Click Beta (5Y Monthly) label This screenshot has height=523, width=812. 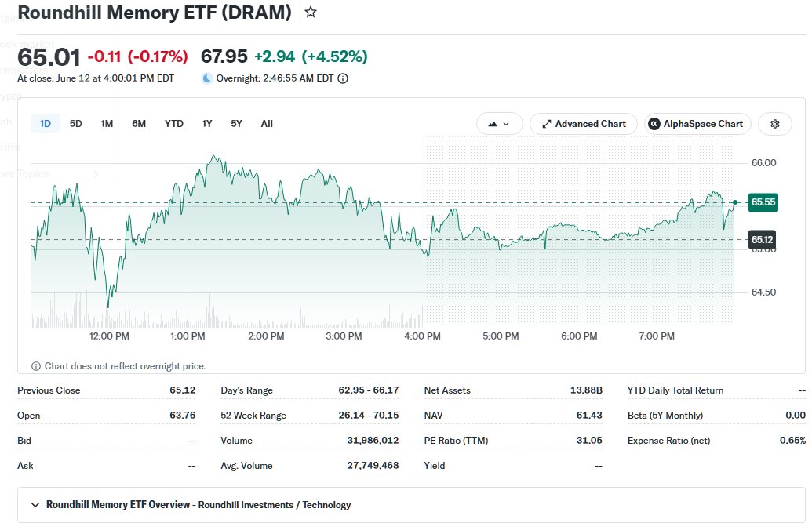665,416
